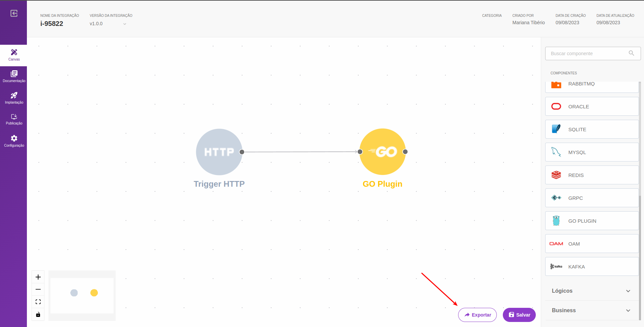Toggle the canvas lock icon

click(38, 315)
